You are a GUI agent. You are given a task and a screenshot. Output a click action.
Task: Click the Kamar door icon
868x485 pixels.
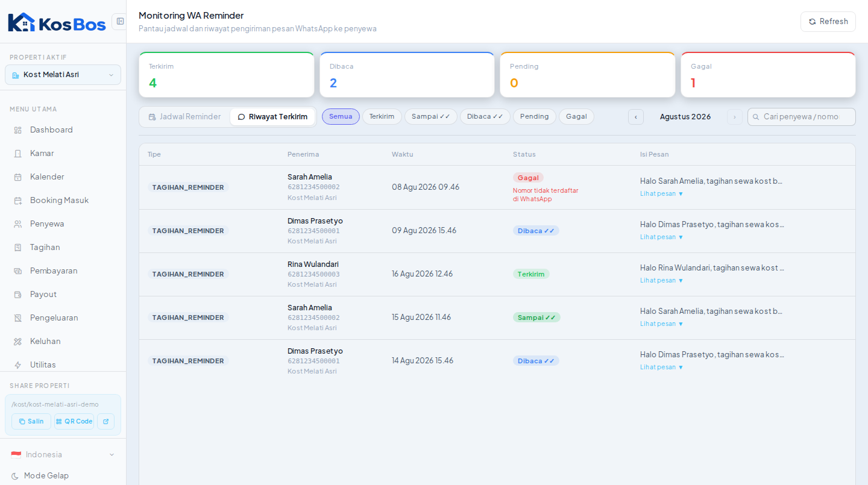tap(17, 154)
